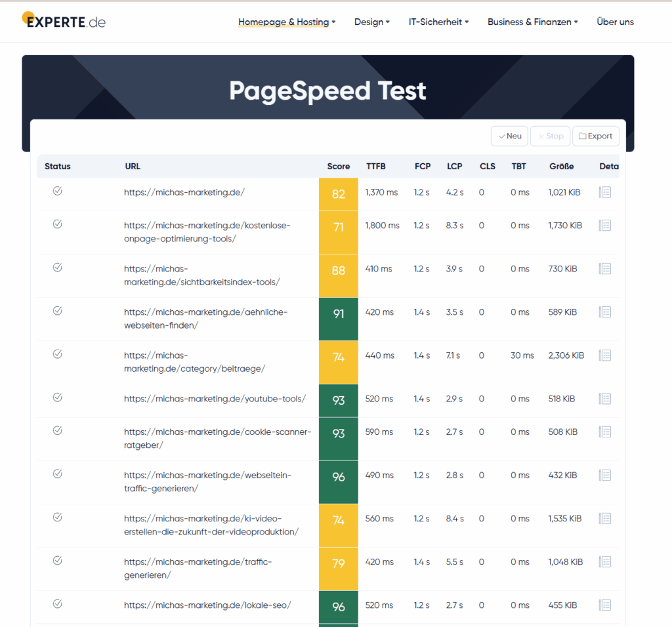Expand the Design menu
The width and height of the screenshot is (672, 627).
pyautogui.click(x=372, y=22)
